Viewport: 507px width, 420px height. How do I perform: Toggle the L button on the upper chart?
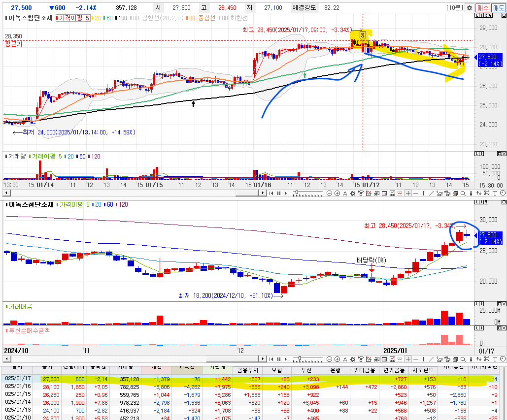pyautogui.click(x=477, y=15)
